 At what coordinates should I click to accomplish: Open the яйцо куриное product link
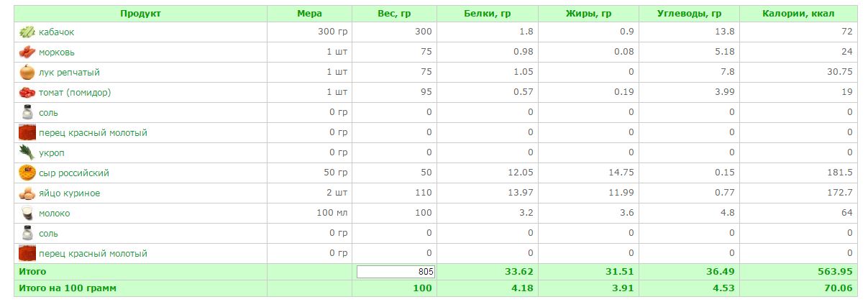[x=70, y=193]
